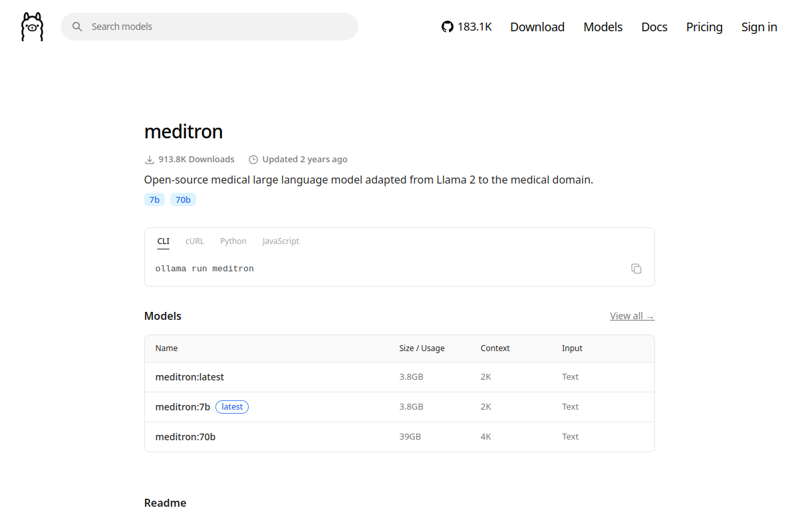Click the 'Updated 2 years ago' text
The image size is (798, 532).
pos(305,160)
